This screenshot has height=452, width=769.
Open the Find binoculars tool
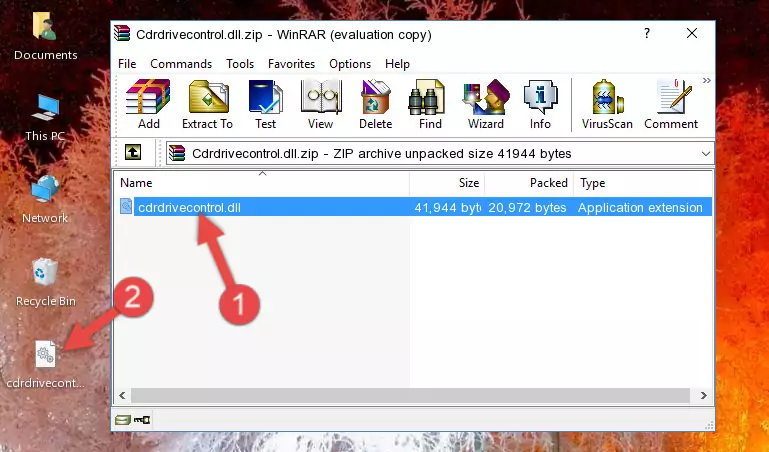pos(430,104)
